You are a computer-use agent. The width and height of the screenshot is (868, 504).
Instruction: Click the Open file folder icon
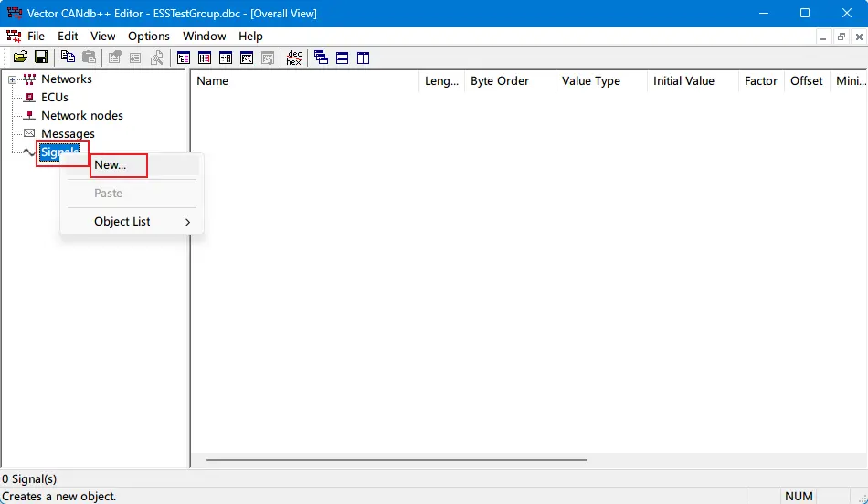pos(20,58)
